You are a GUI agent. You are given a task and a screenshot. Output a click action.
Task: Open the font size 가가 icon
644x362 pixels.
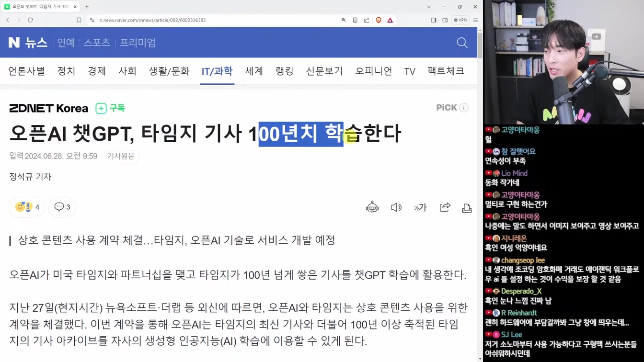[420, 207]
